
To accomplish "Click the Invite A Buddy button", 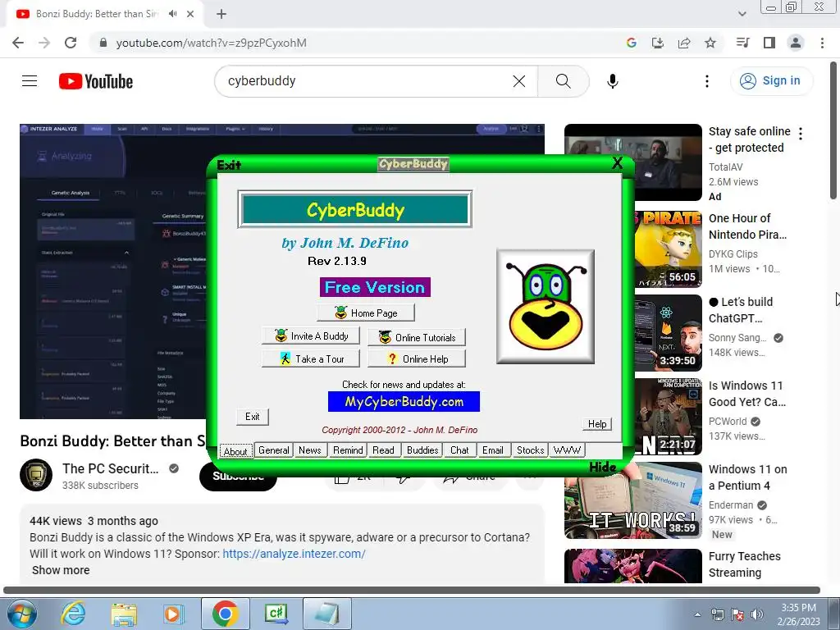I will 311,336.
